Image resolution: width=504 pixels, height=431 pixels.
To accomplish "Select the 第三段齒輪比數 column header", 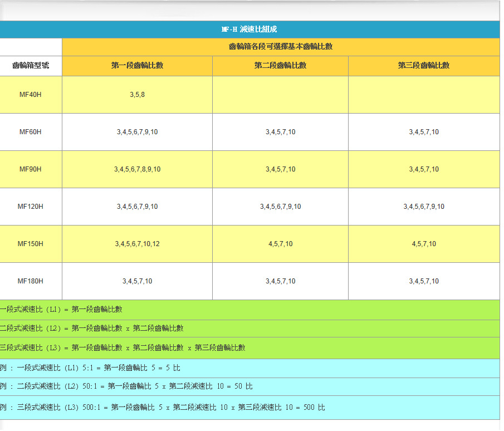I will 423,66.
